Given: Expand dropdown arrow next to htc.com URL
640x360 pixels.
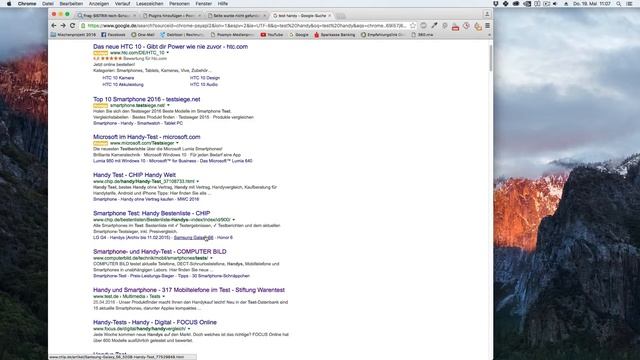Looking at the screenshot, I should [x=167, y=53].
